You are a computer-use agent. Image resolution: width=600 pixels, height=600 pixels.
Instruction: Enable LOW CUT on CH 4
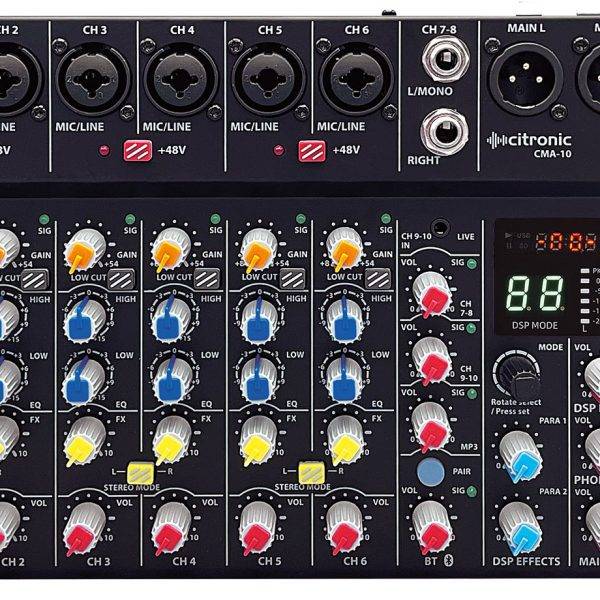click(x=207, y=279)
